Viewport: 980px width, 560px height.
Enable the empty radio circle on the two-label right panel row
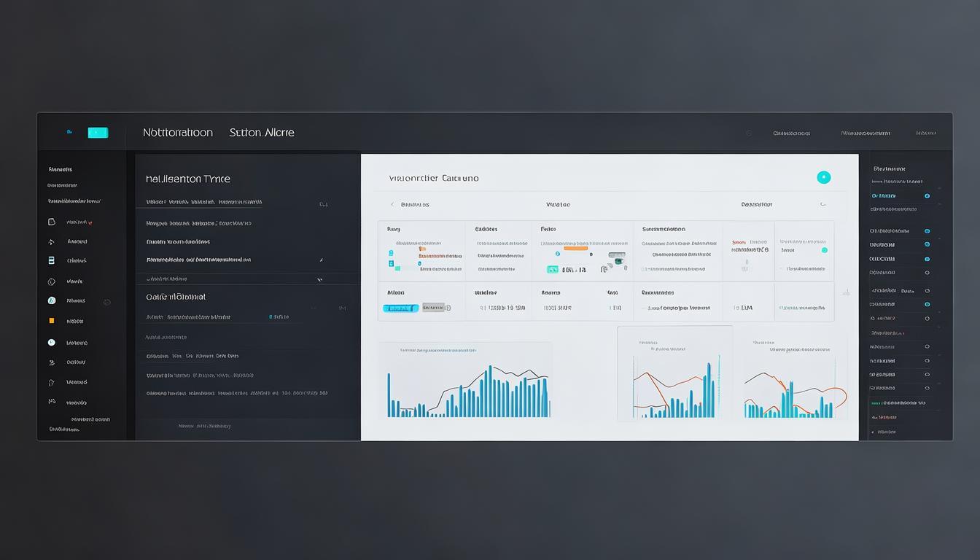point(927,291)
